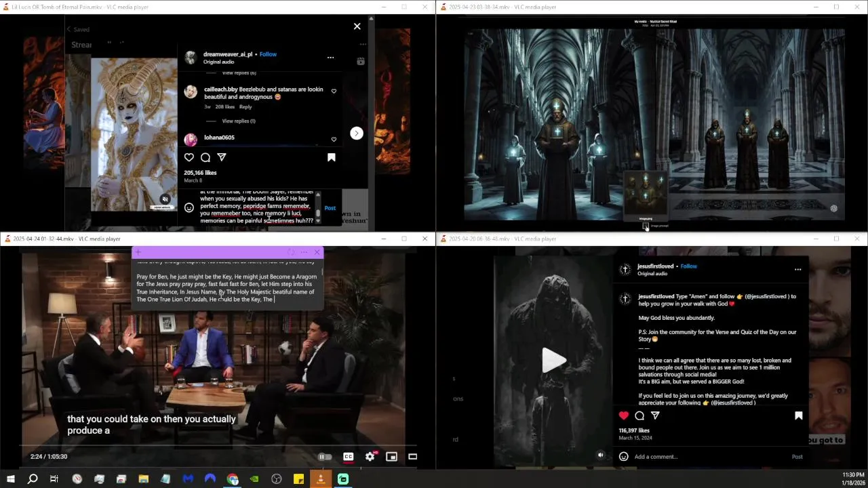Click the 205,166 likes count
The image size is (868, 488).
click(200, 173)
